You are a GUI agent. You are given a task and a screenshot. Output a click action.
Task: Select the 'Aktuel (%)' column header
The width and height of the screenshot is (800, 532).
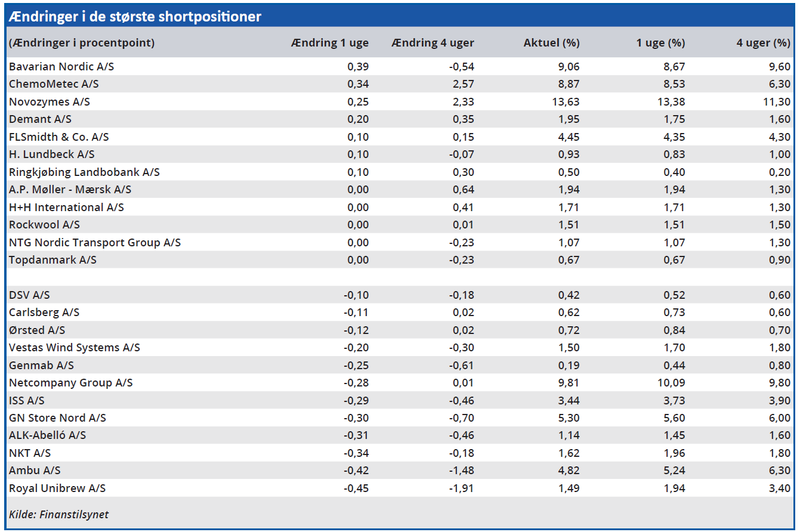coord(551,43)
